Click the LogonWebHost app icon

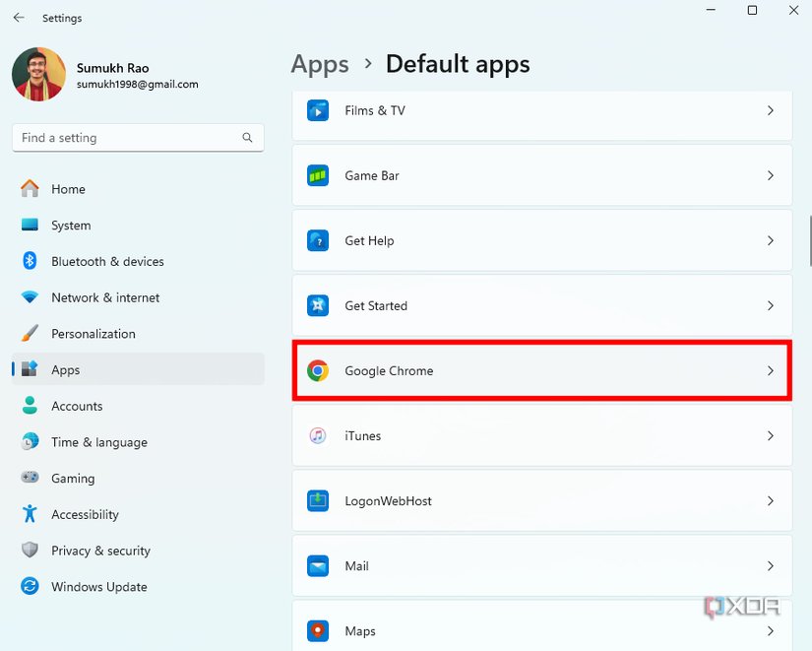coord(317,501)
